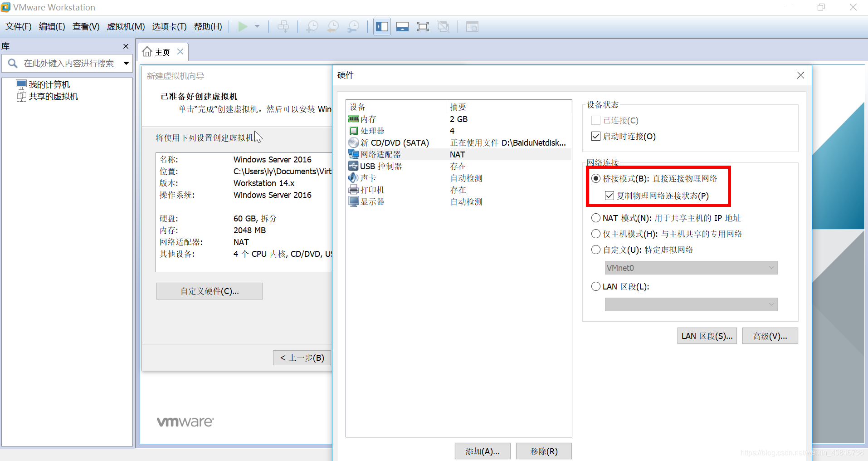Click the send Ctrl+Alt+Del toolbar icon

pos(283,27)
